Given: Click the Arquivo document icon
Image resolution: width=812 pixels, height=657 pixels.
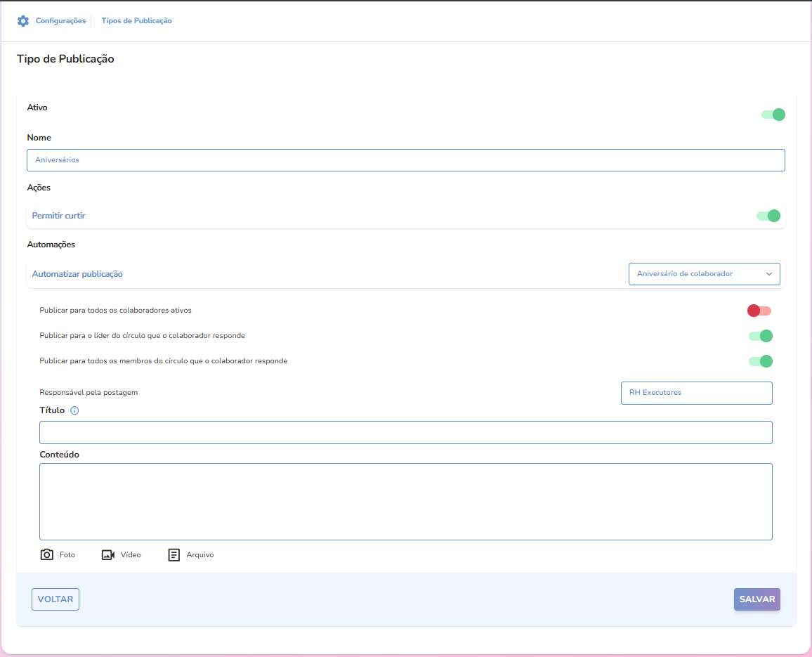Looking at the screenshot, I should 174,554.
